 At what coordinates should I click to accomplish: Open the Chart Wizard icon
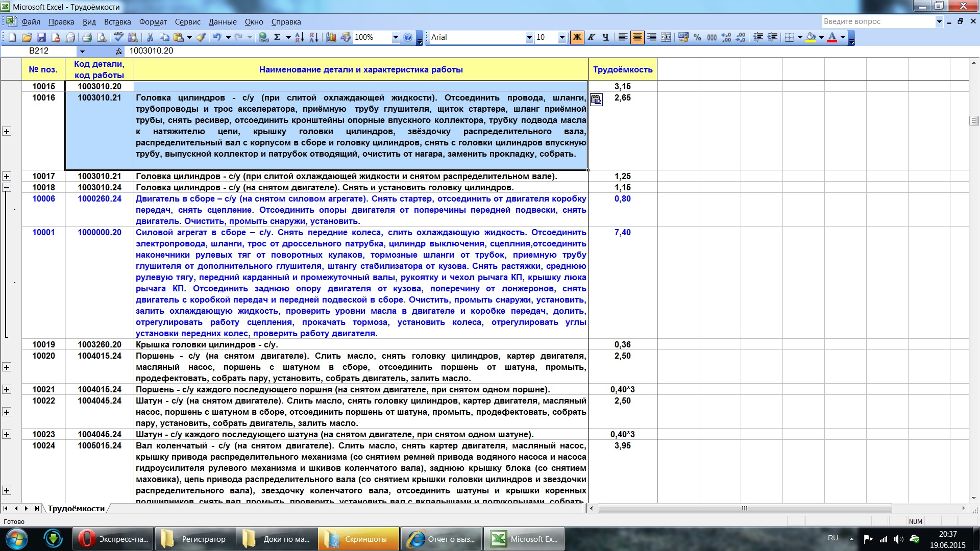pyautogui.click(x=331, y=37)
